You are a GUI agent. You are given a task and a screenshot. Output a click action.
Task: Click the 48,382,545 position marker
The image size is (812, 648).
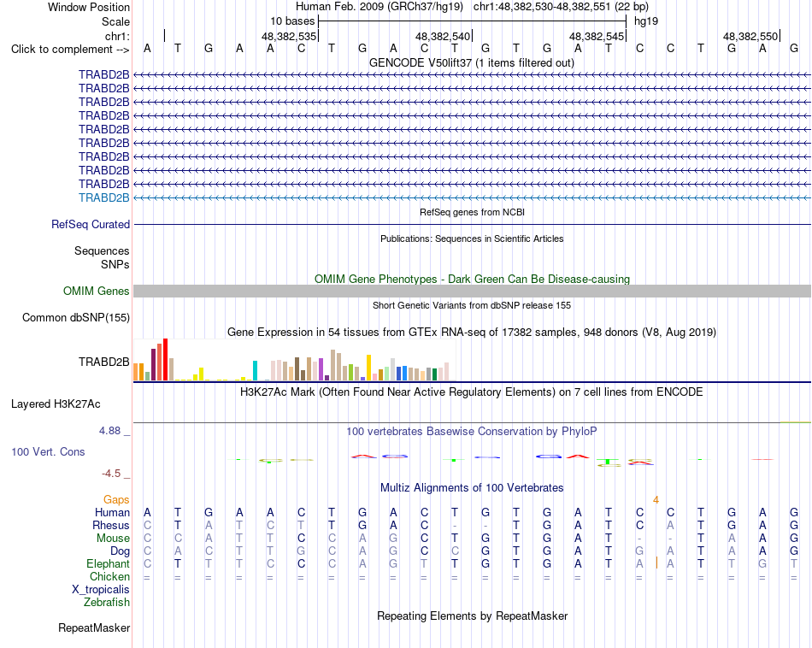pos(596,36)
